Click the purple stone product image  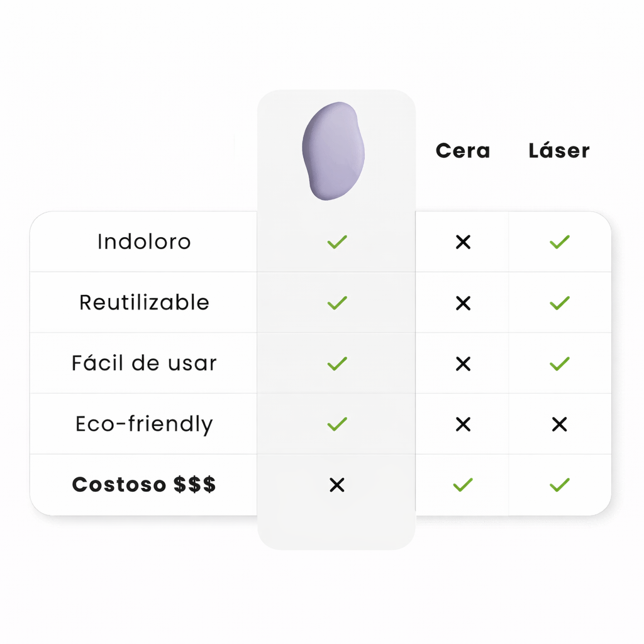pyautogui.click(x=333, y=152)
